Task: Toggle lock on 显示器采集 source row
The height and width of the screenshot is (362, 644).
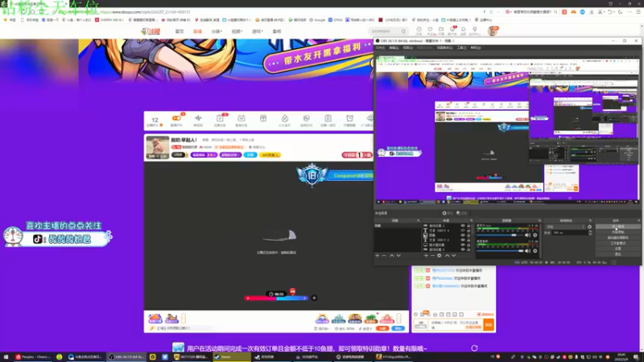Action: tap(469, 245)
